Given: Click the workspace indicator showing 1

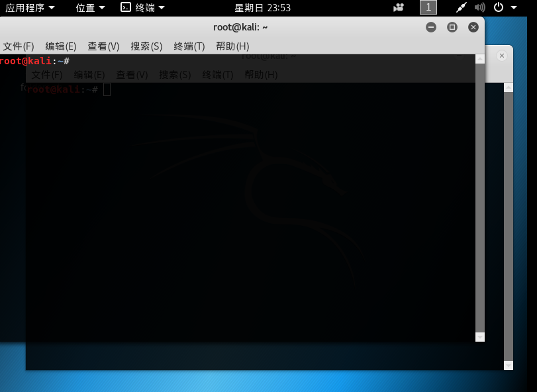Looking at the screenshot, I should click(x=428, y=7).
